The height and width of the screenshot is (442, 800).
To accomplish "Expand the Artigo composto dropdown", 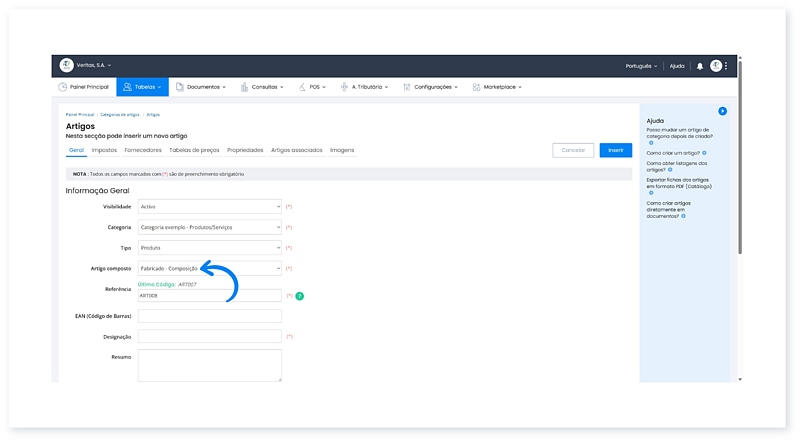I will 210,268.
